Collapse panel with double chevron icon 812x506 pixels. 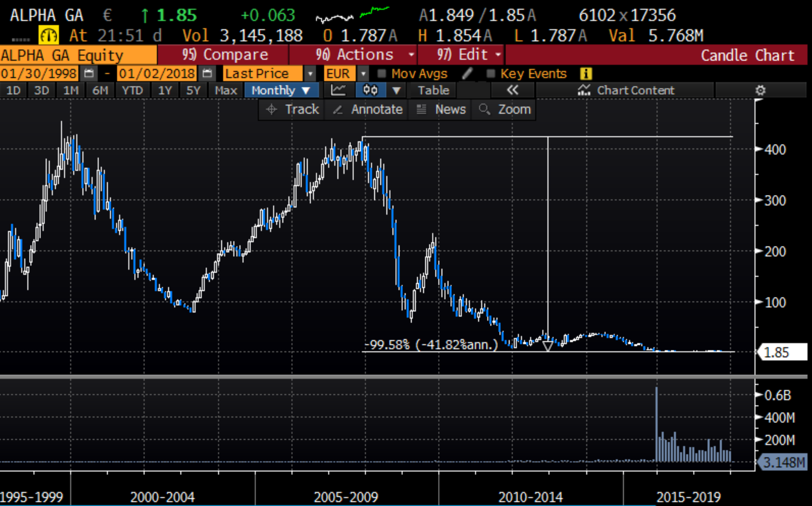click(513, 90)
